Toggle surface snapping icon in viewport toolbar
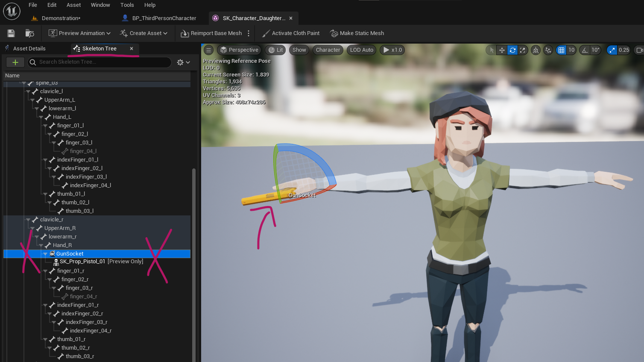 (549, 50)
